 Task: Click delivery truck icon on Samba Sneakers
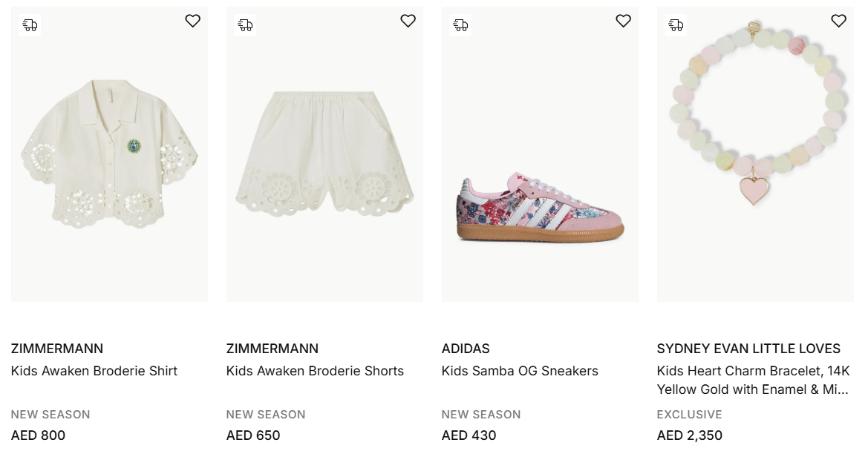[x=460, y=25]
